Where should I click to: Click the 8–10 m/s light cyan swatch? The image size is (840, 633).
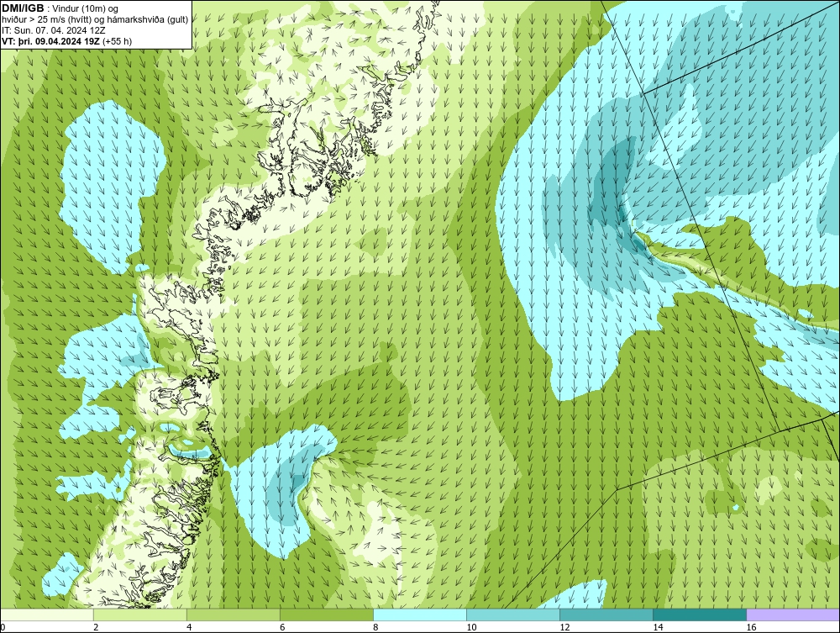click(419, 615)
